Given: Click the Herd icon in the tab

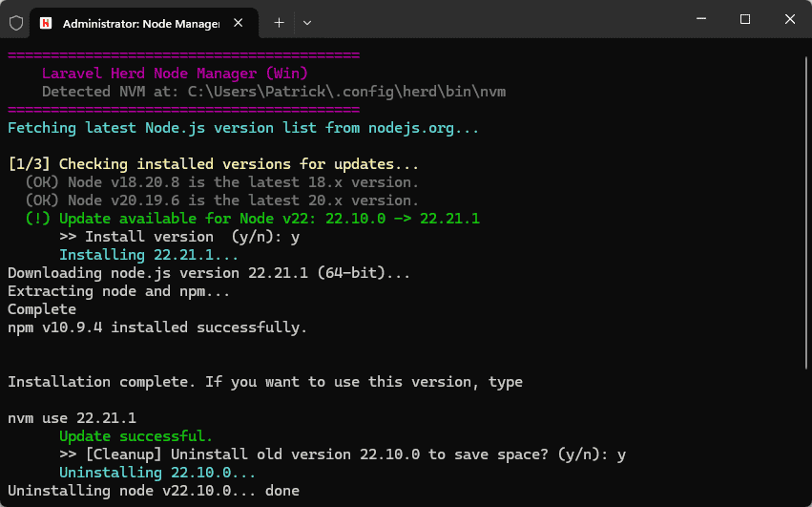Looking at the screenshot, I should coord(46,23).
